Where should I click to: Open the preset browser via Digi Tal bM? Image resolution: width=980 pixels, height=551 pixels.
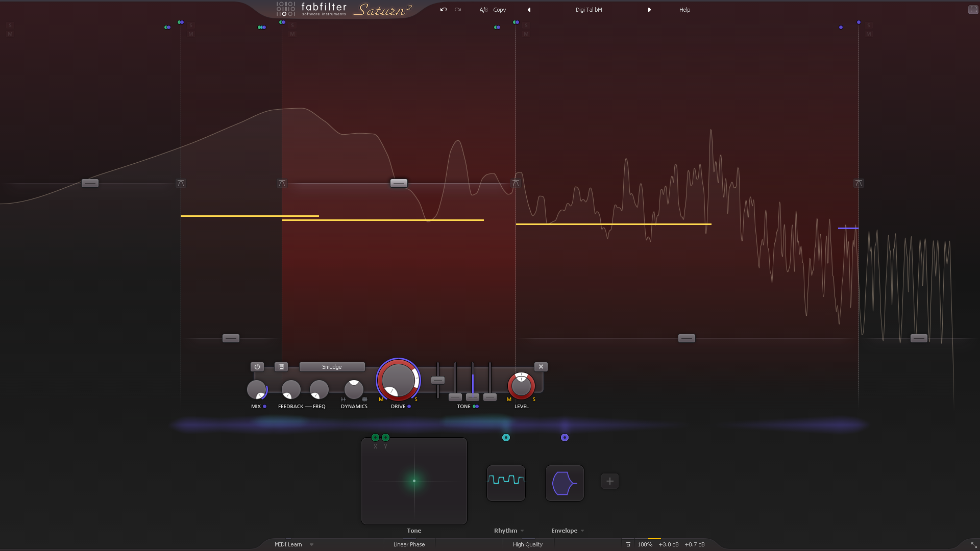[x=589, y=9]
